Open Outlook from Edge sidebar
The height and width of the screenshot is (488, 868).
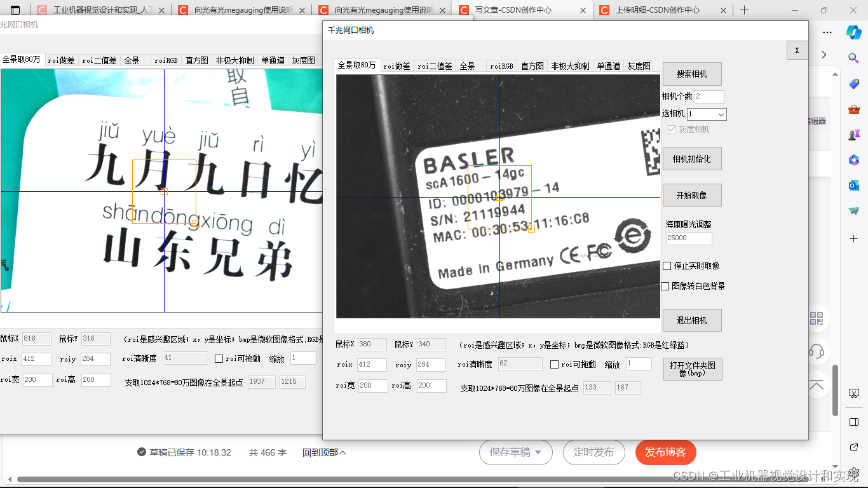click(x=853, y=186)
